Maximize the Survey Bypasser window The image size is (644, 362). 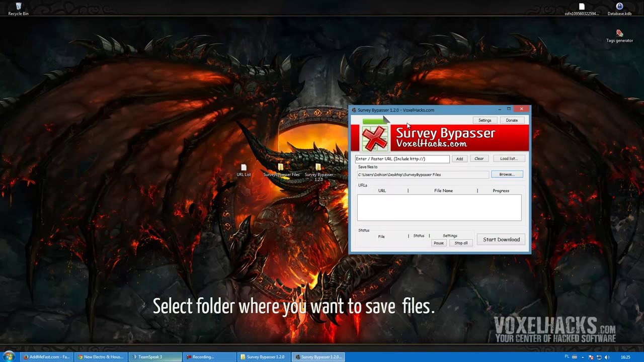pyautogui.click(x=509, y=109)
